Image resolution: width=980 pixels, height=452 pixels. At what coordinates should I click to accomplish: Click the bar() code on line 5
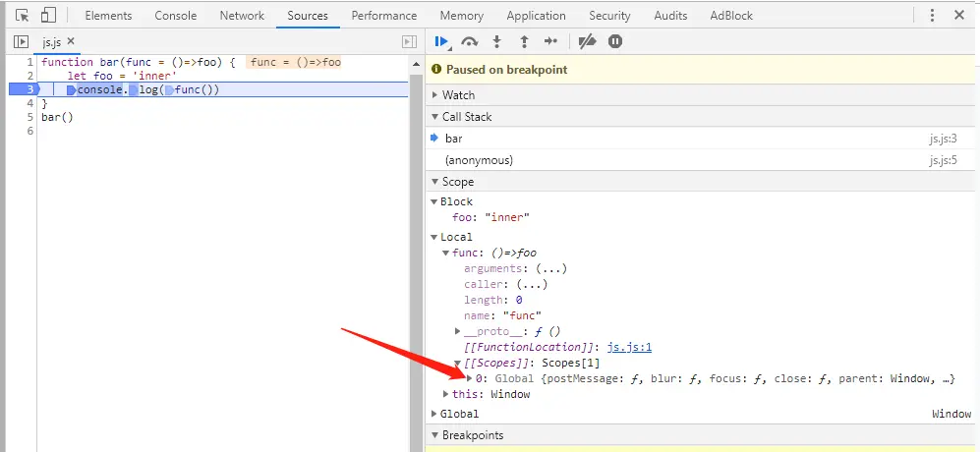pos(57,117)
